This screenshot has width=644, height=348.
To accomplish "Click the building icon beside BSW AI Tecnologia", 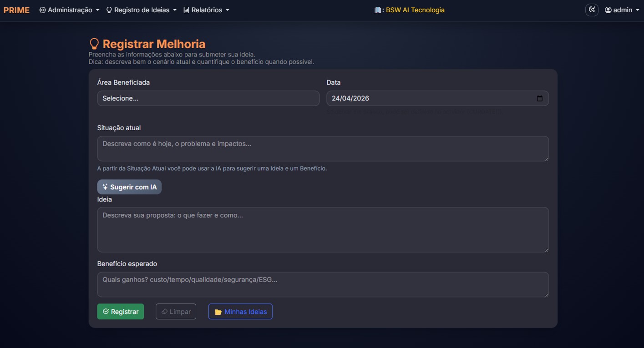I will [x=377, y=10].
